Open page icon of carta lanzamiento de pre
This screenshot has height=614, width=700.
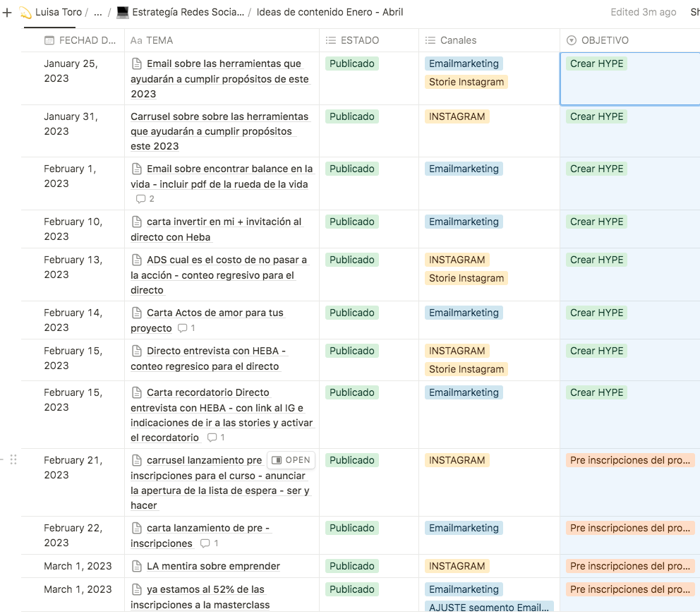(x=137, y=528)
